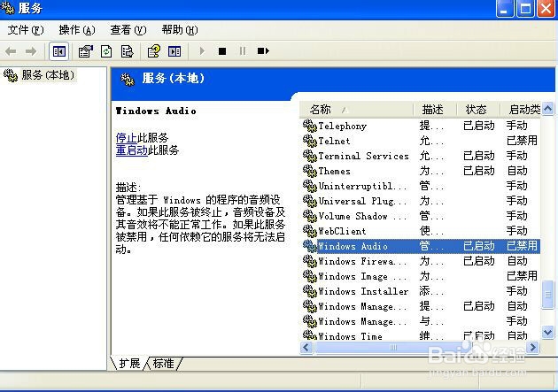Click the vertical scrollbar up arrow
Screen dimensions: 558x392
coord(547,108)
